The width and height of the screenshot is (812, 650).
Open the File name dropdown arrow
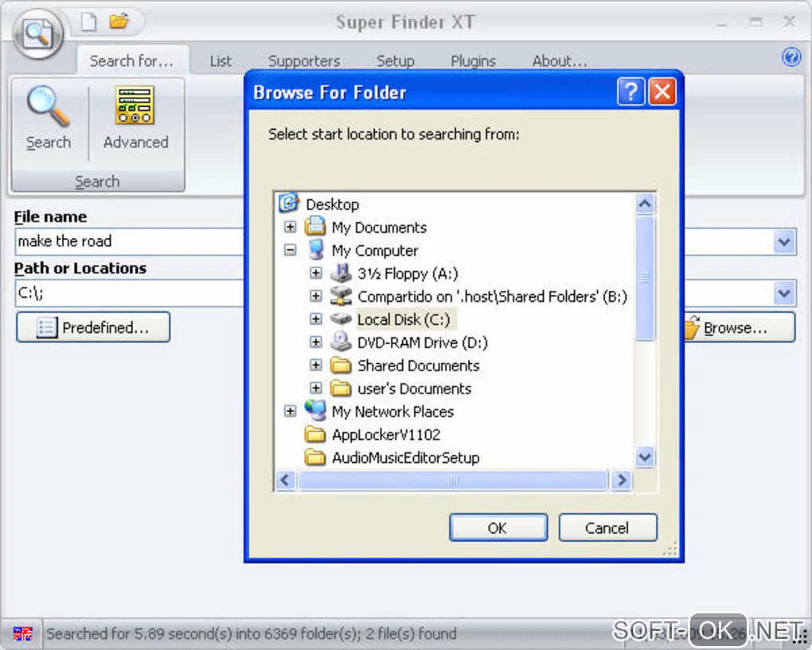pos(784,241)
